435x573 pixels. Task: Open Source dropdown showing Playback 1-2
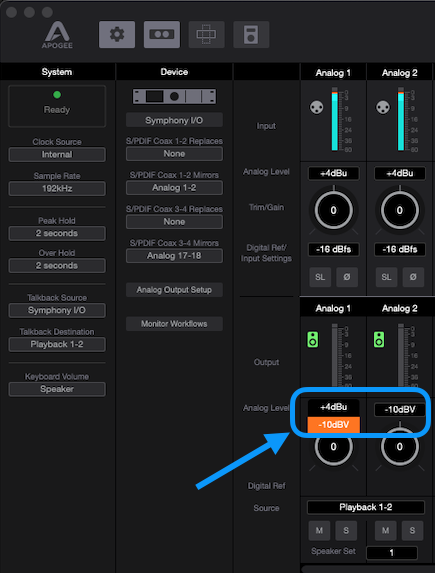[x=366, y=507]
